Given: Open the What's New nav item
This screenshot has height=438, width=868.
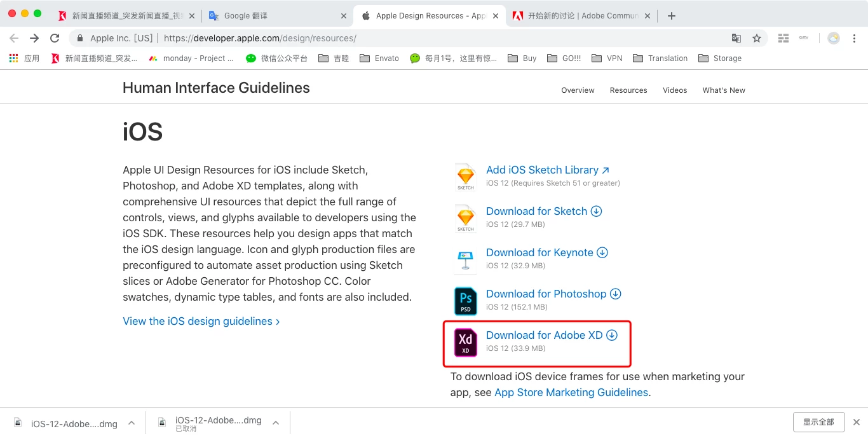Looking at the screenshot, I should (x=724, y=90).
